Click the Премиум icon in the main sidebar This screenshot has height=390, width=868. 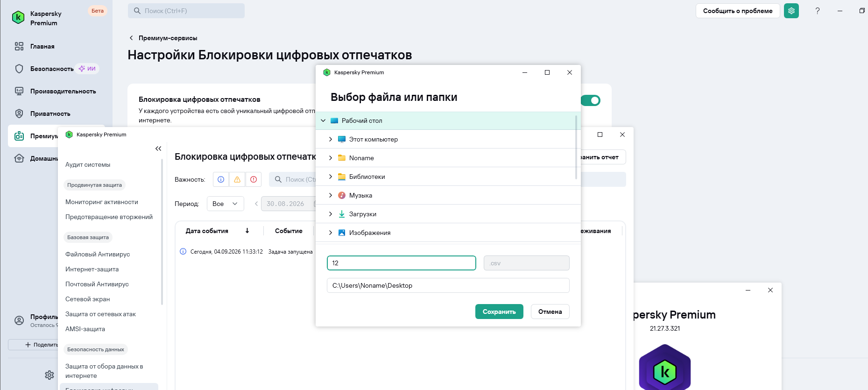(19, 136)
